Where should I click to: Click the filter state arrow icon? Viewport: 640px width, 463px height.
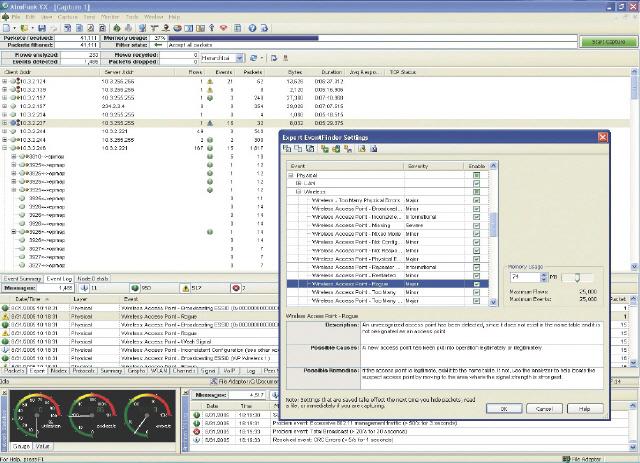[x=158, y=45]
